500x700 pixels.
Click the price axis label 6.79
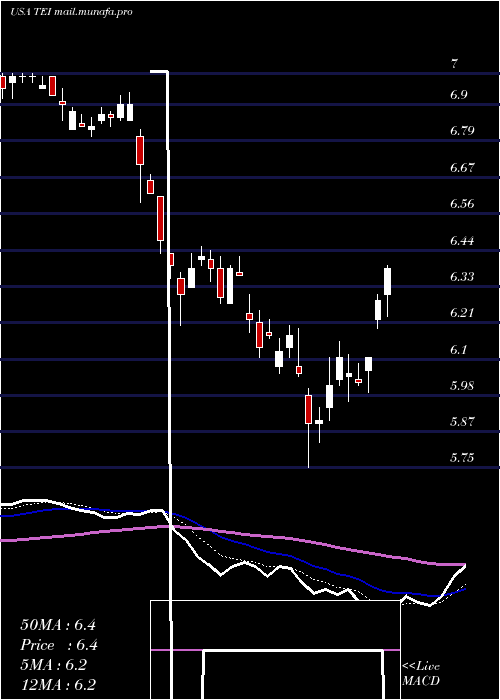(x=462, y=131)
